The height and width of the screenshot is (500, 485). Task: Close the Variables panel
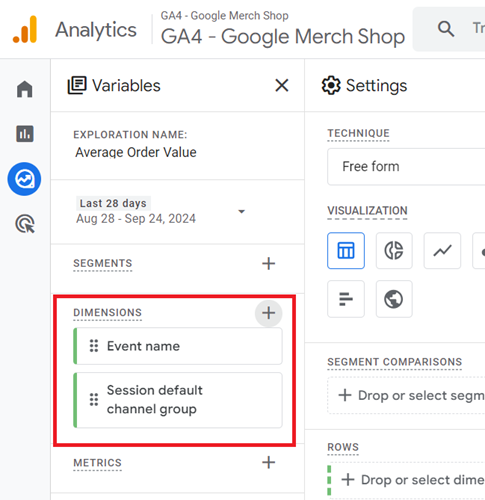point(282,85)
